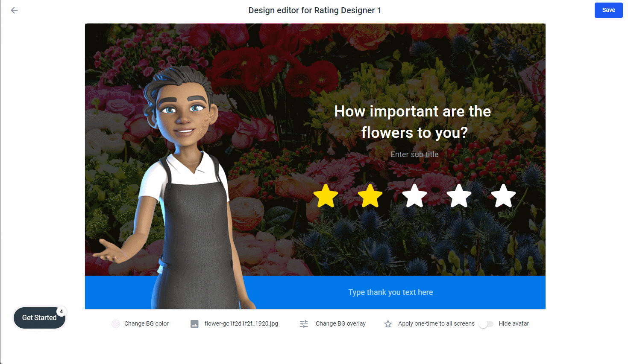Apply one-time to all screens
The height and width of the screenshot is (364, 628).
[436, 324]
